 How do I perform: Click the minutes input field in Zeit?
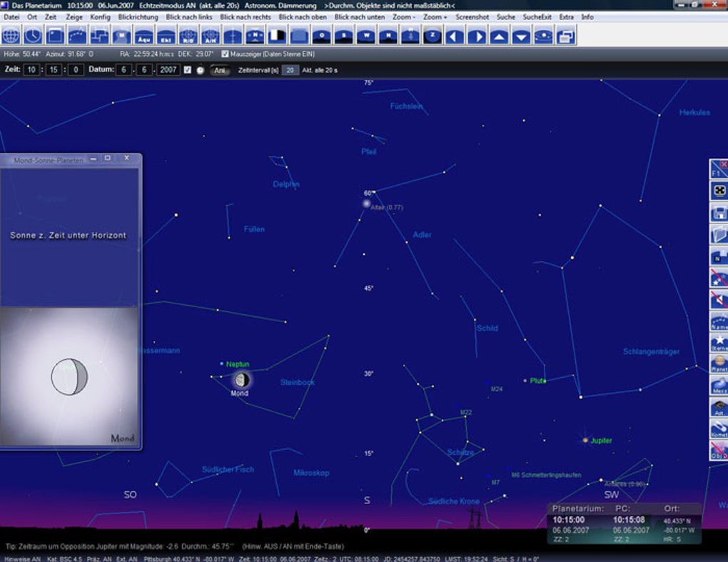click(54, 70)
